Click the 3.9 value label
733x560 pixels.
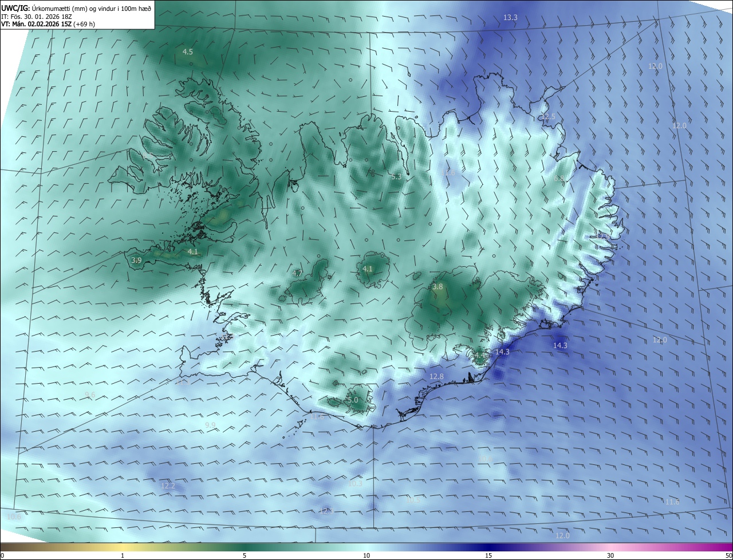click(136, 261)
